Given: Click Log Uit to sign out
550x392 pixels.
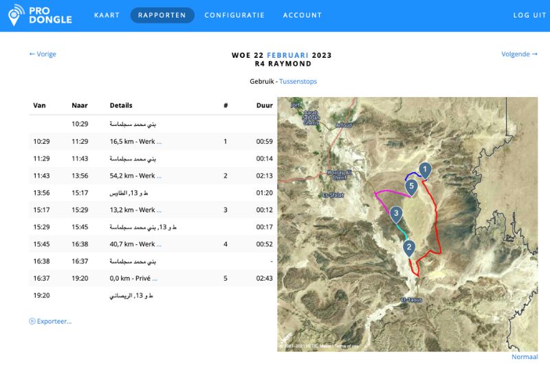Looking at the screenshot, I should coord(529,15).
